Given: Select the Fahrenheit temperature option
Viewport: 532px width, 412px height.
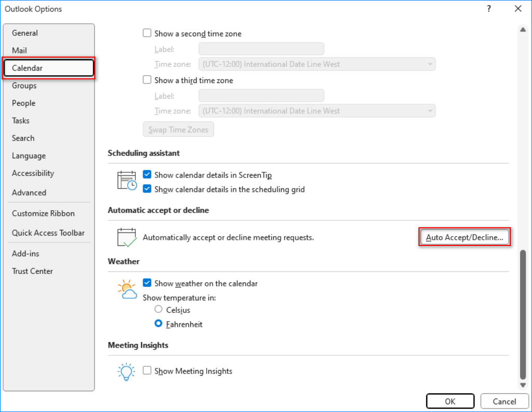Looking at the screenshot, I should point(158,324).
